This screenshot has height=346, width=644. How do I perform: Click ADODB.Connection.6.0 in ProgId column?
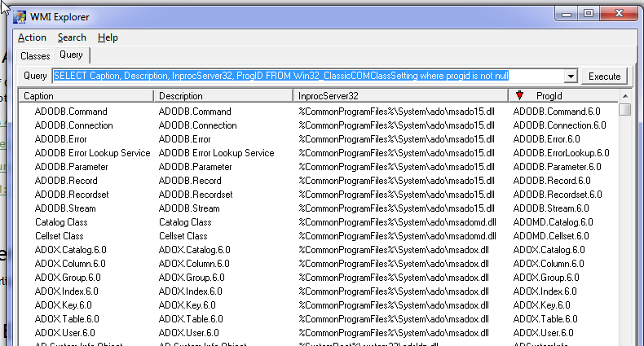tap(559, 125)
